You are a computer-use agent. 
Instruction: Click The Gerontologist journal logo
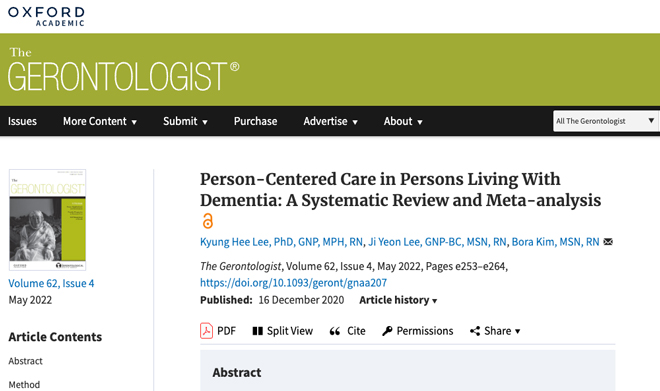[x=123, y=70]
